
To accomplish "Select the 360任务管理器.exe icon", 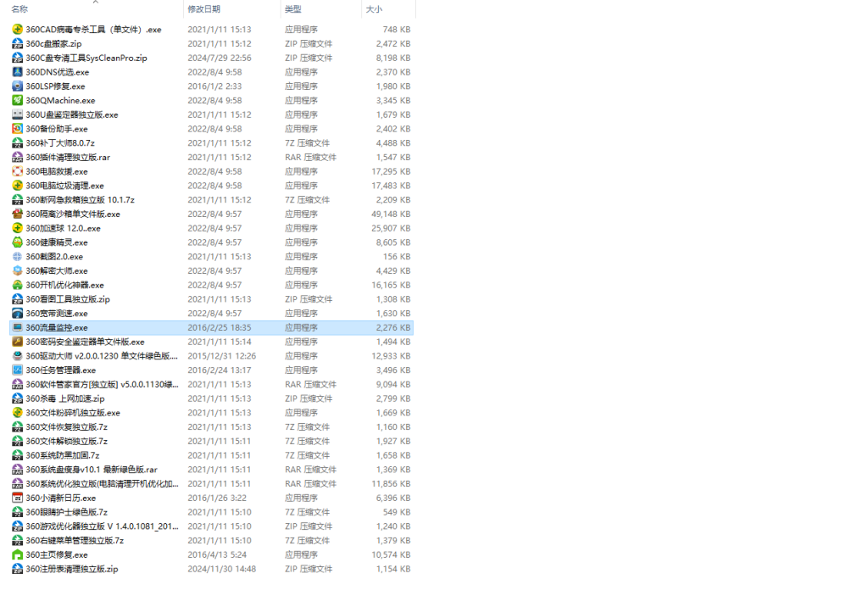I will coord(17,370).
